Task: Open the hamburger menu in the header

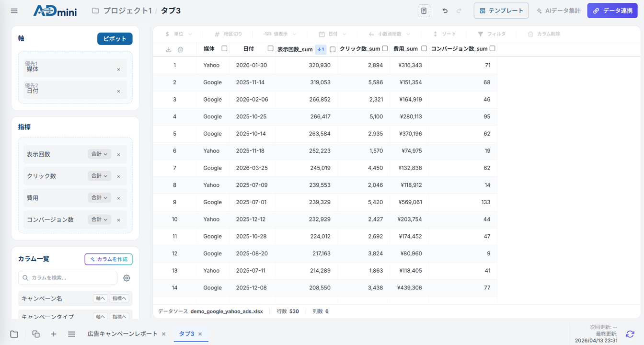Action: pyautogui.click(x=14, y=11)
